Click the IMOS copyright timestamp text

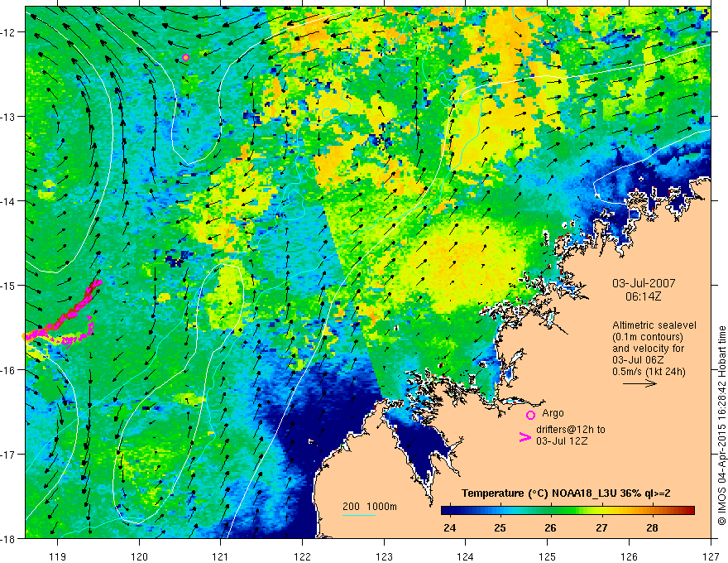pyautogui.click(x=722, y=426)
